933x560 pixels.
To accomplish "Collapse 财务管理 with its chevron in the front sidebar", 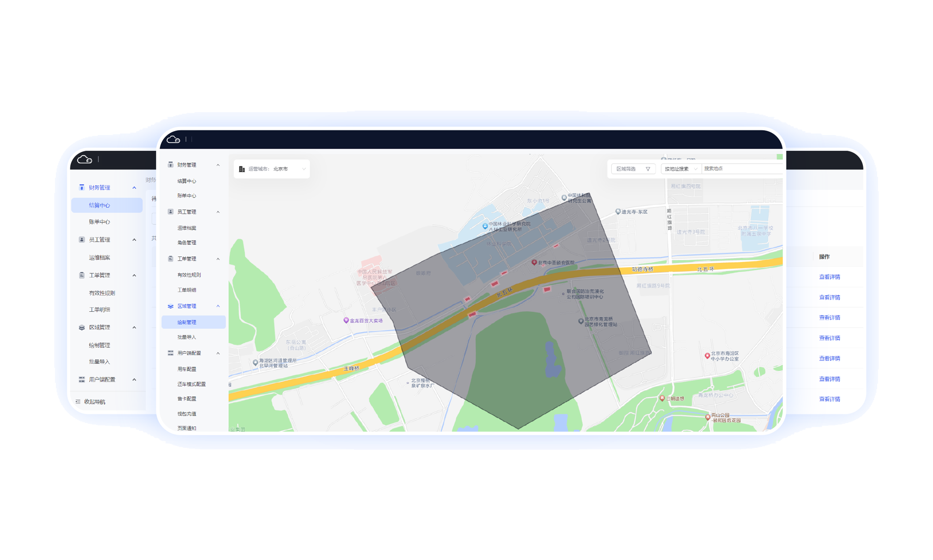I will [218, 165].
